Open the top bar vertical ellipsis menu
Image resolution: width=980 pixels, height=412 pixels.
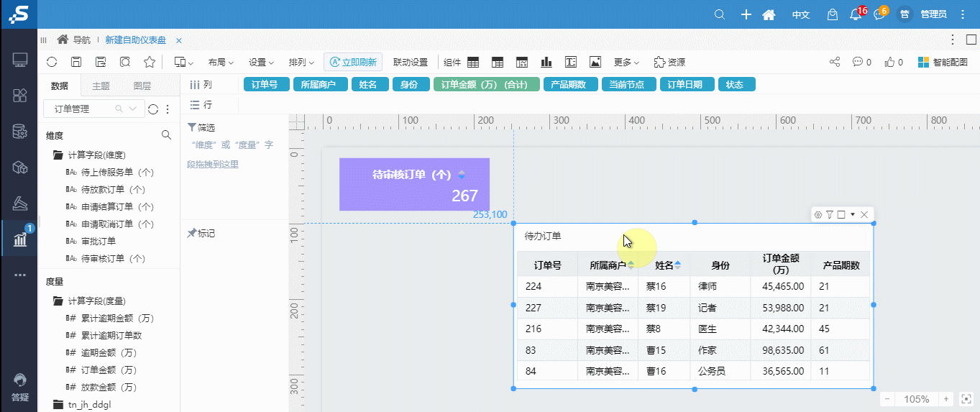point(963,14)
